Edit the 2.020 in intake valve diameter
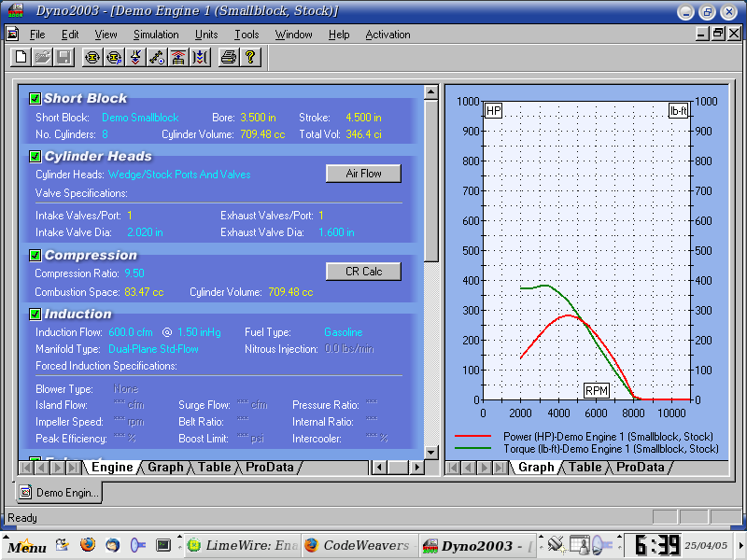Image resolution: width=747 pixels, height=560 pixels. coord(145,232)
